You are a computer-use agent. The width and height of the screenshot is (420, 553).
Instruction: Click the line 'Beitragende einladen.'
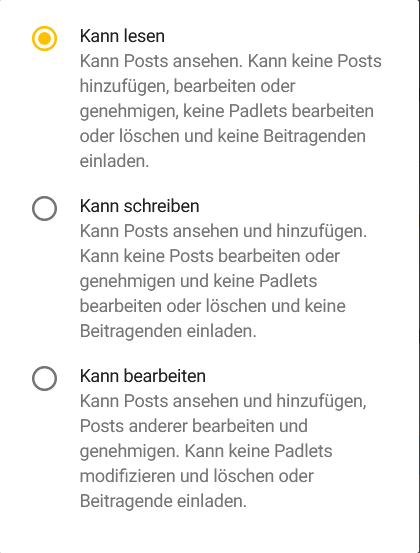coord(163,501)
